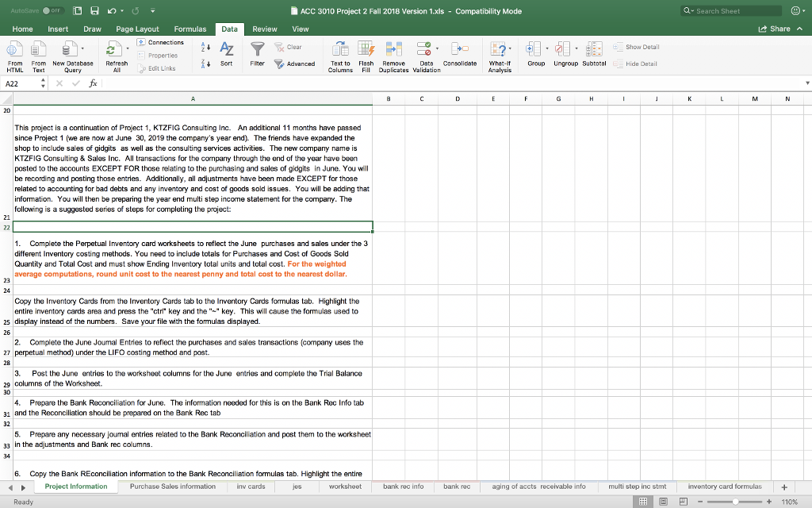
Task: Switch to the Formulas ribbon tab
Action: click(190, 29)
